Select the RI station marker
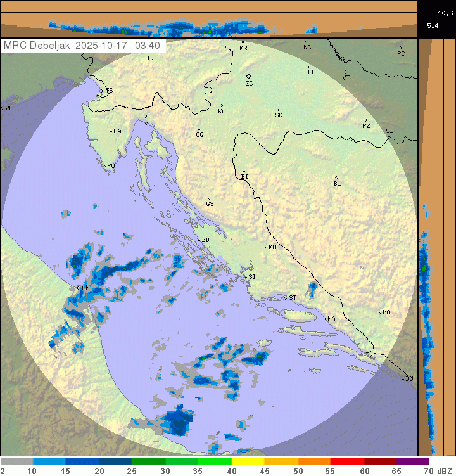 coord(146,122)
